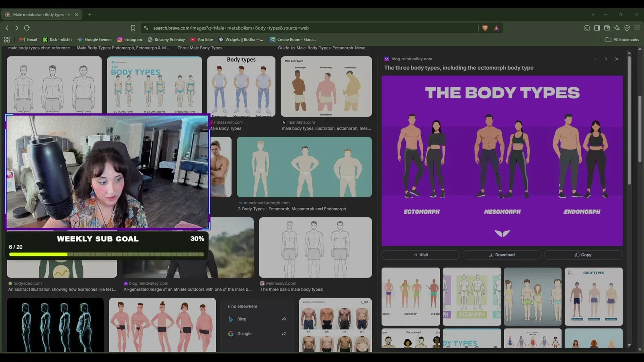Open the body fat percentage torso grid thumbnail
644x362 pixels.
[x=336, y=325]
